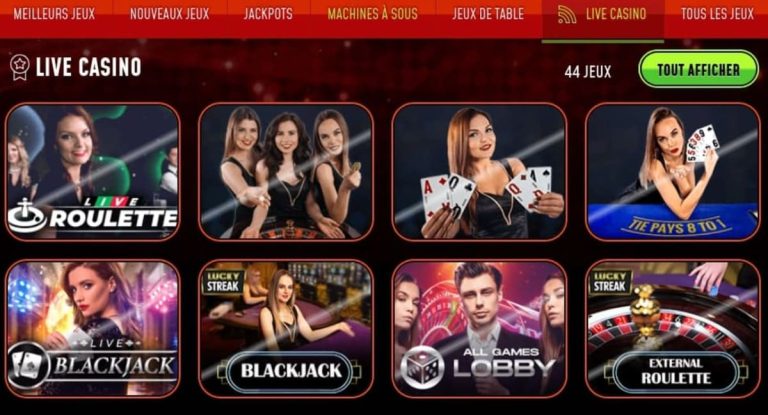Select the Jackpots tab
The image size is (768, 415).
click(268, 14)
